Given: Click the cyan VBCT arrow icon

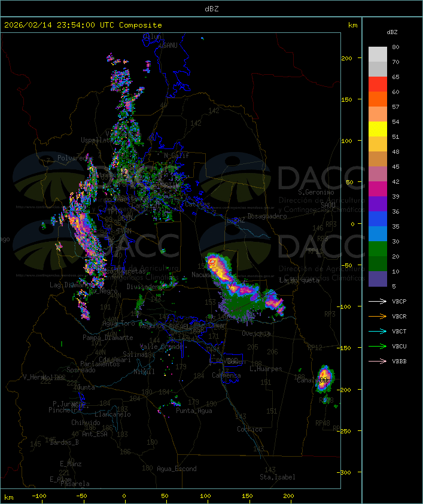Looking at the screenshot, I should pos(378,331).
